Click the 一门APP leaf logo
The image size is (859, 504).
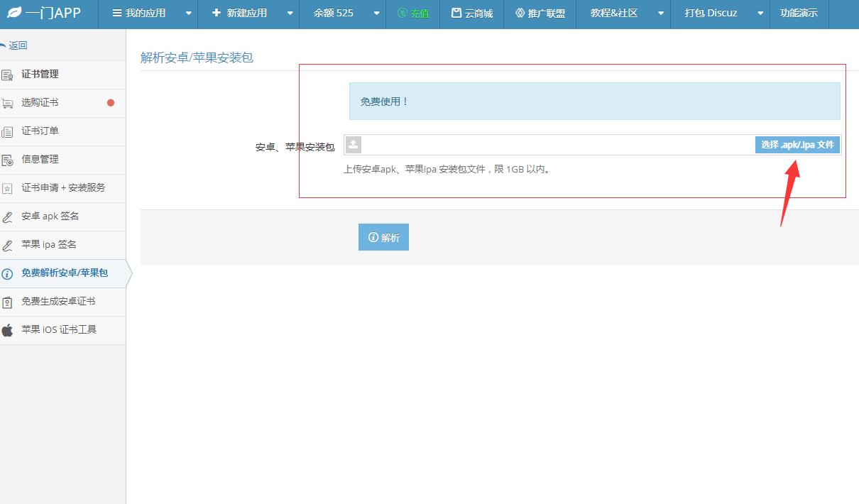14,13
